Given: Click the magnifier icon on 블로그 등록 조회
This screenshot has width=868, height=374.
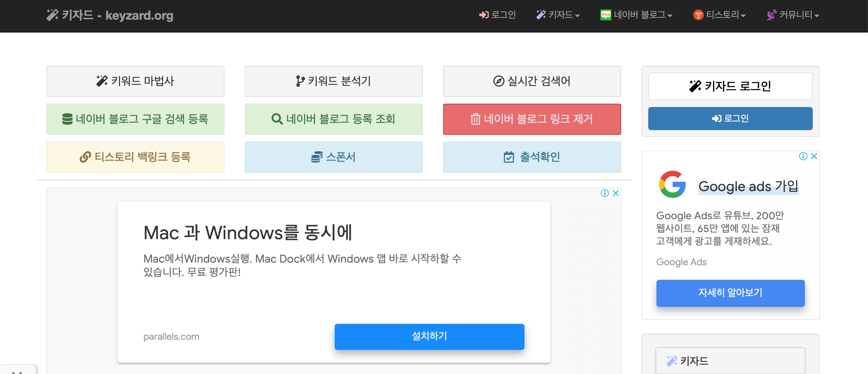Looking at the screenshot, I should click(277, 119).
